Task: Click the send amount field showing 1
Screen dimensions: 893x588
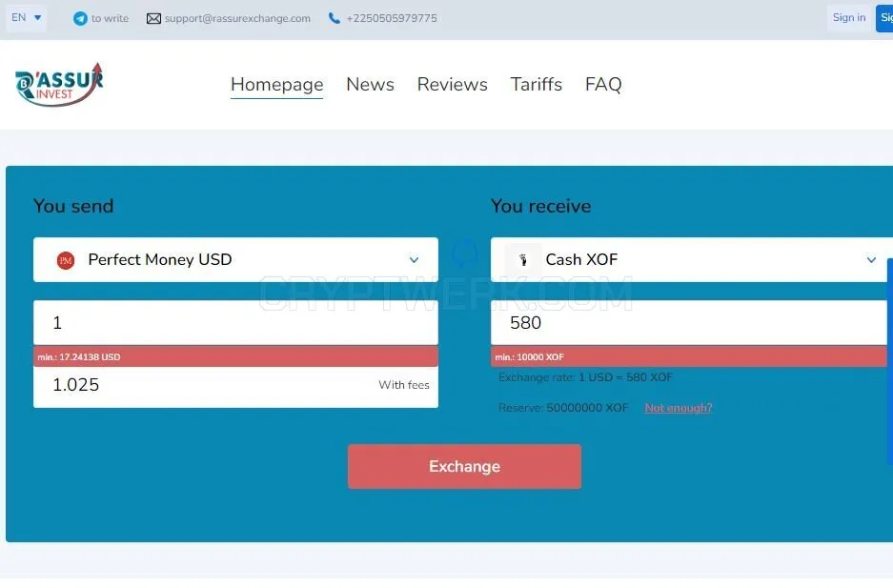Action: pyautogui.click(x=235, y=323)
